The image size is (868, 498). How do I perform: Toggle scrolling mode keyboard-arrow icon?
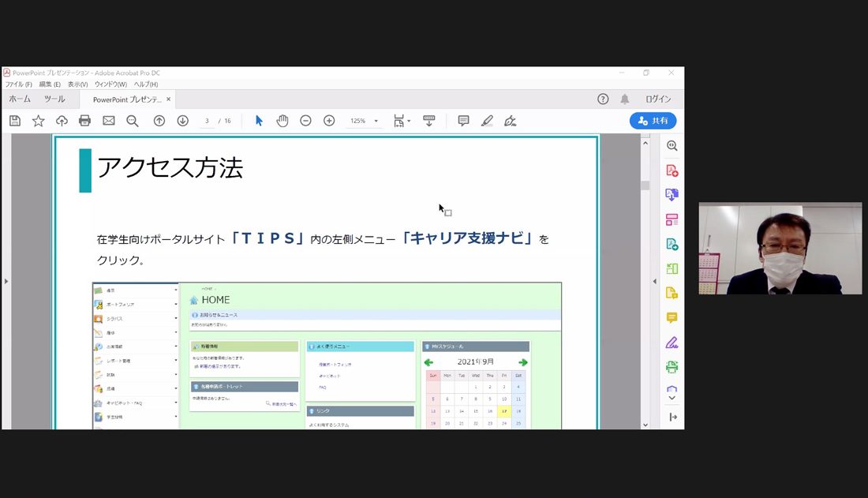click(x=429, y=121)
